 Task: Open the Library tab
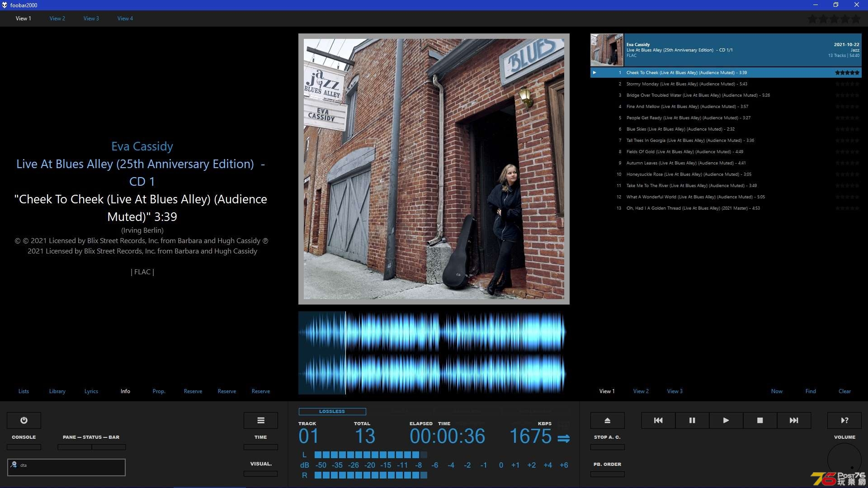[57, 391]
